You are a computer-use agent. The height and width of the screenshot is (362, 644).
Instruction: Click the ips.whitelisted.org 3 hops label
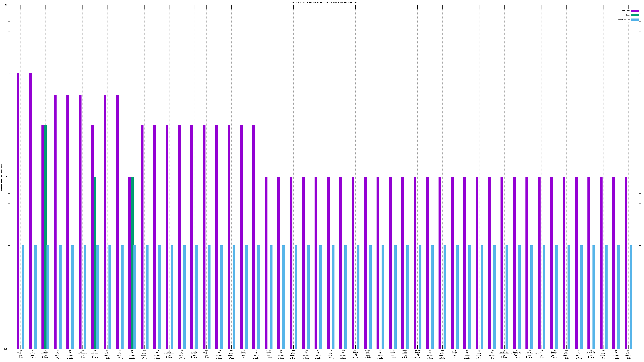click(542, 354)
